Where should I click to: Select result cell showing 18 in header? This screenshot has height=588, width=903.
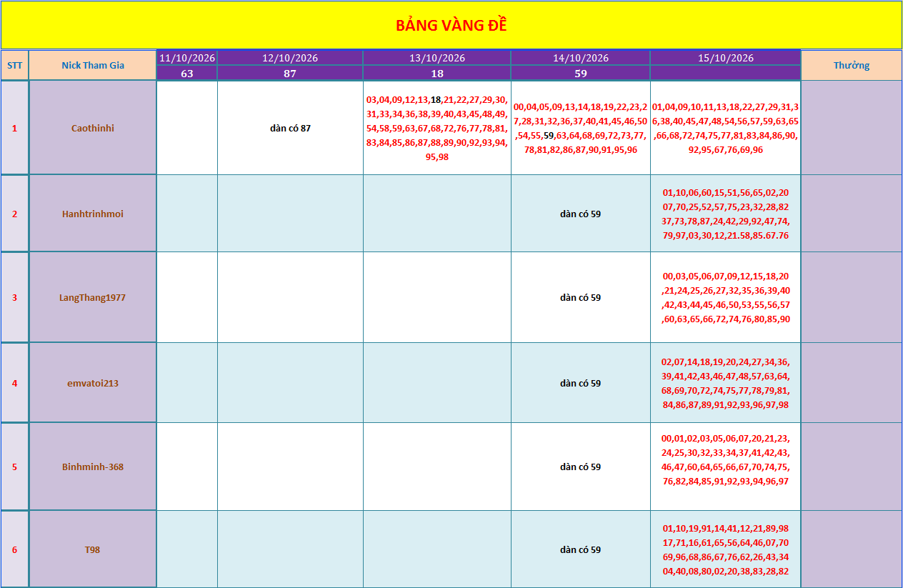point(437,73)
